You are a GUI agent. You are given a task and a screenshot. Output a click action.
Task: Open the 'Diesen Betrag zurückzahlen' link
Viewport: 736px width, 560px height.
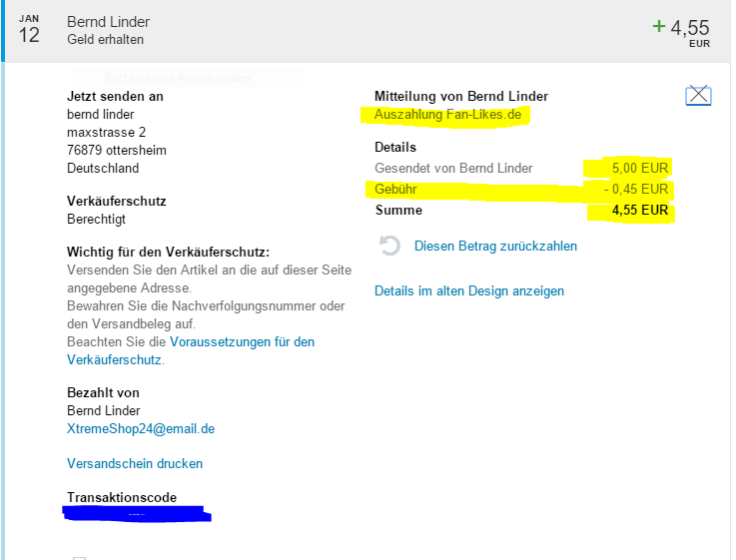[495, 247]
